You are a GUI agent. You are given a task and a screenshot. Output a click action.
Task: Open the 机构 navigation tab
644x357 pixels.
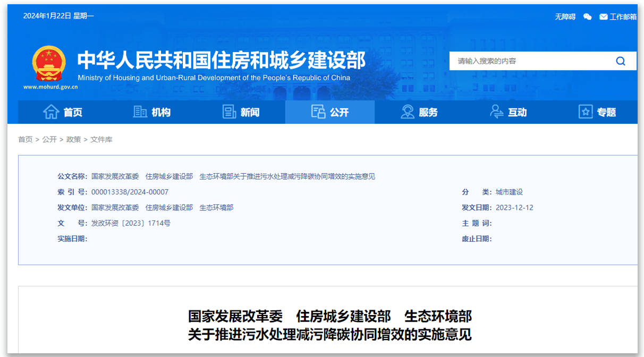pyautogui.click(x=152, y=112)
